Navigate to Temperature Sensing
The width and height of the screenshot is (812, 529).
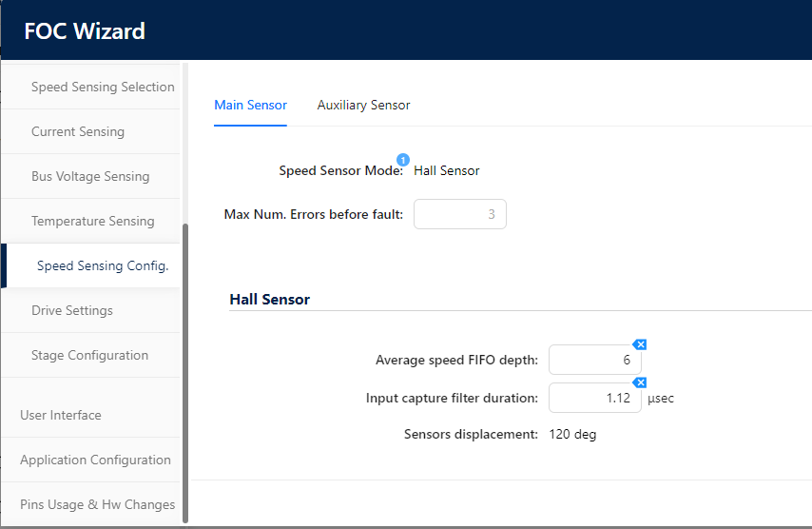[x=92, y=221]
